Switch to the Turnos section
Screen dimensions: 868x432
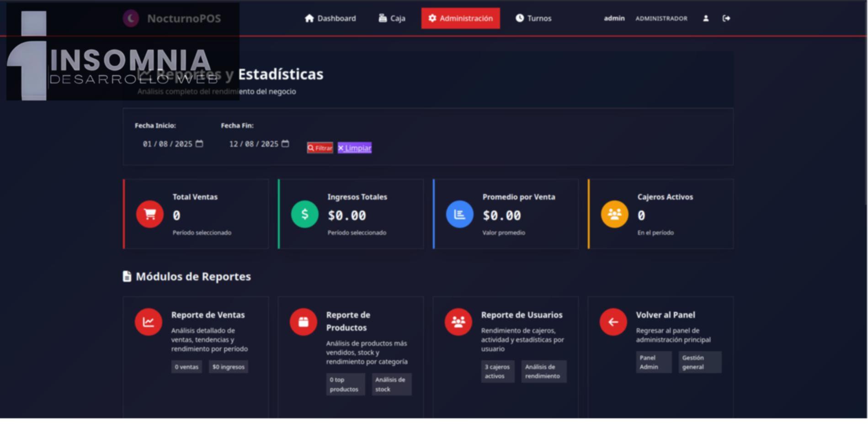(533, 18)
